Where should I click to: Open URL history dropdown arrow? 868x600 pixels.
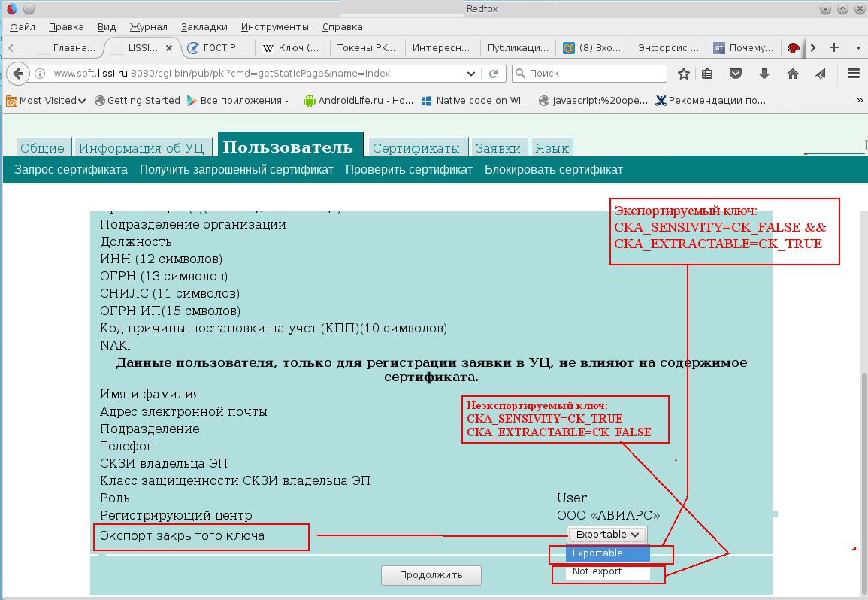[x=470, y=74]
